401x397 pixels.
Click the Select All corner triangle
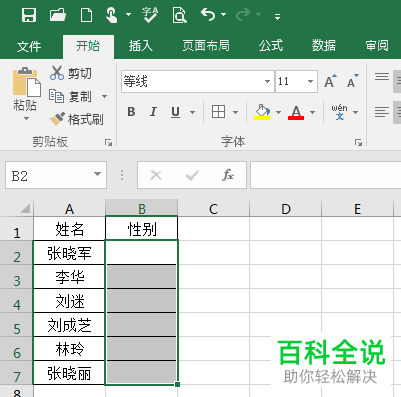coord(25,208)
